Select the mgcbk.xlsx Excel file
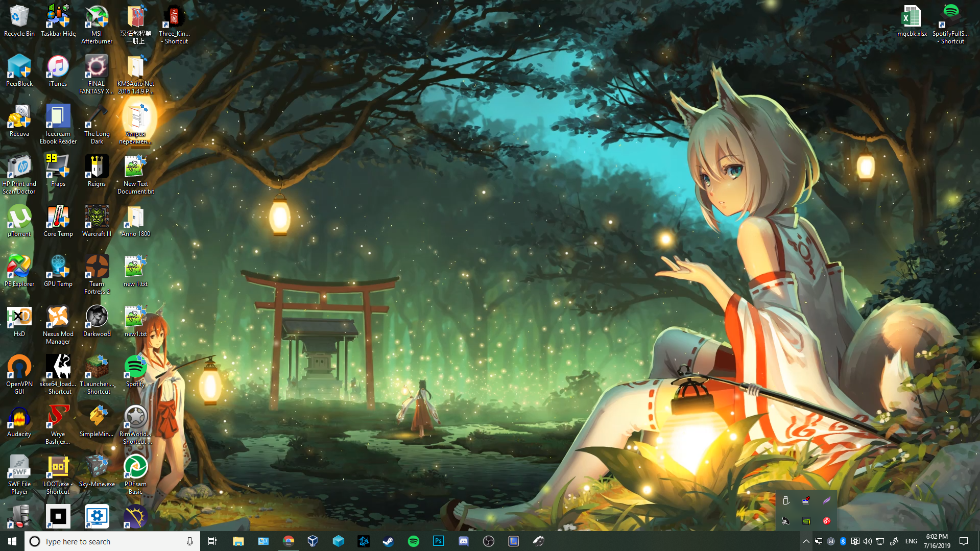 pyautogui.click(x=912, y=21)
